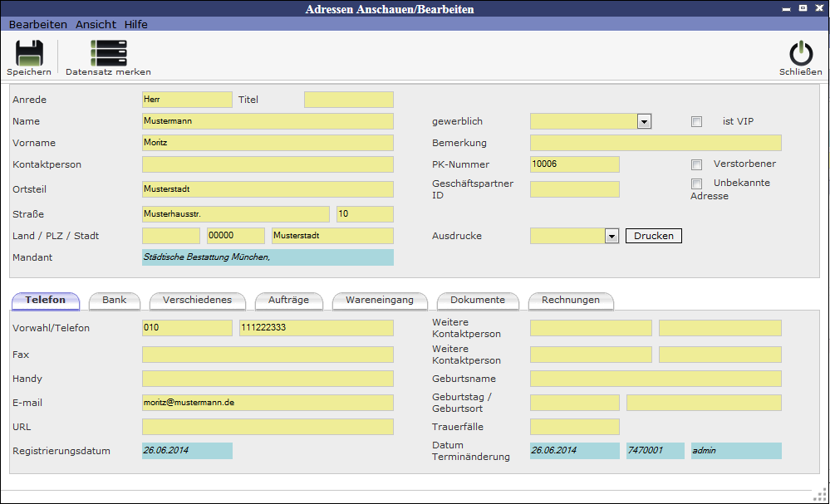Check the Unbekannte Adresse box

point(697,183)
